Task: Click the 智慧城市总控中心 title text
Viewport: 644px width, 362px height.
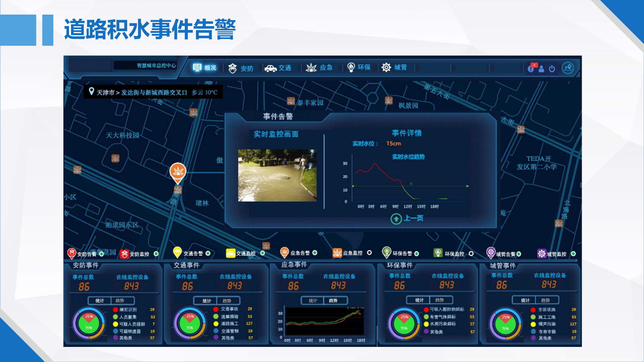Action: [156, 65]
